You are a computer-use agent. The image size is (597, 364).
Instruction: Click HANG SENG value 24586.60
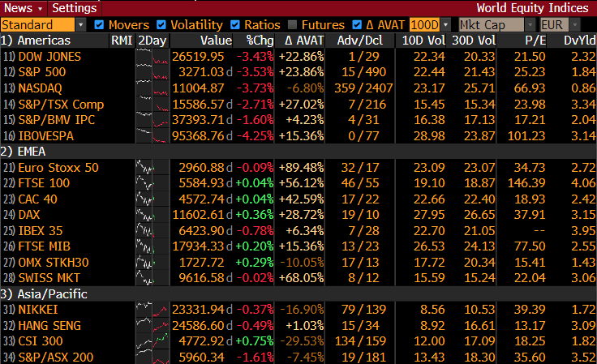(x=198, y=326)
